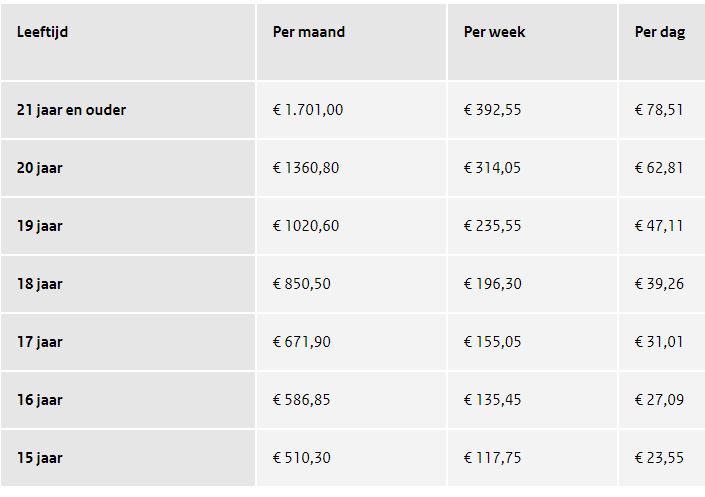Select the € 135,45 weekly value
Viewport: 705px width, 497px height.
[x=492, y=400]
